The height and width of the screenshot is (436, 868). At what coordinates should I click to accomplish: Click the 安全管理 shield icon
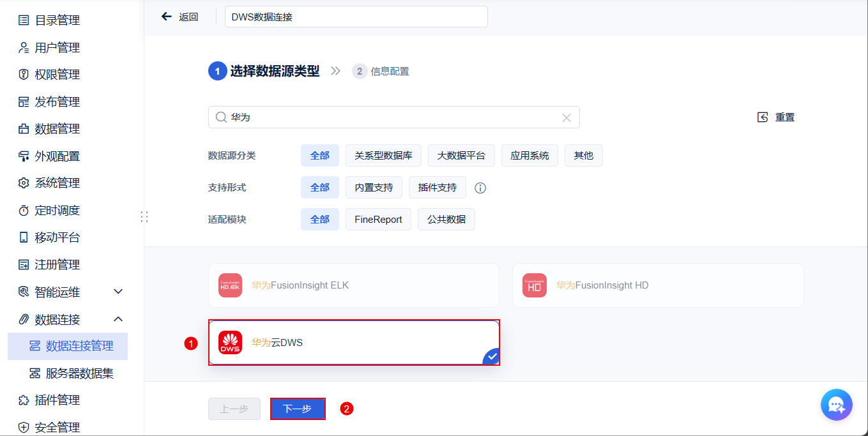coord(24,428)
